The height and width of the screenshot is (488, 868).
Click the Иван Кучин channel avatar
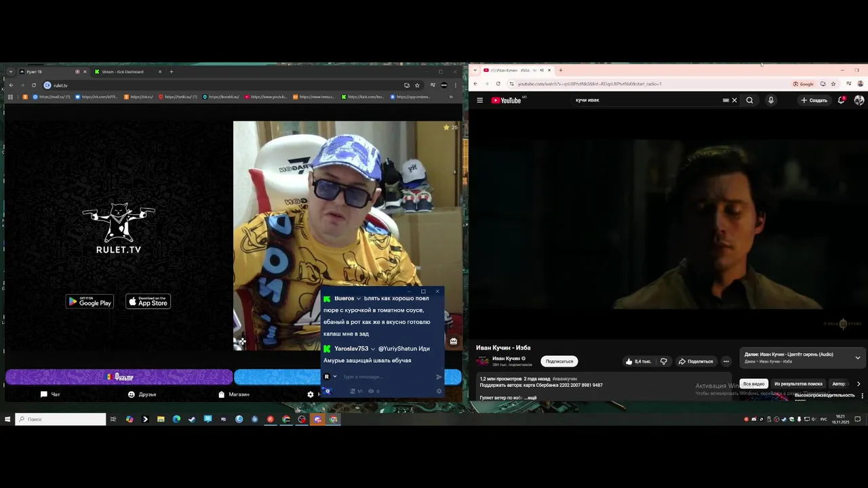(482, 361)
